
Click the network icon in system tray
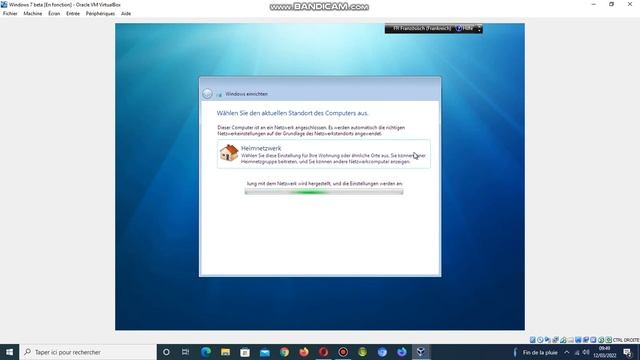[577, 352]
